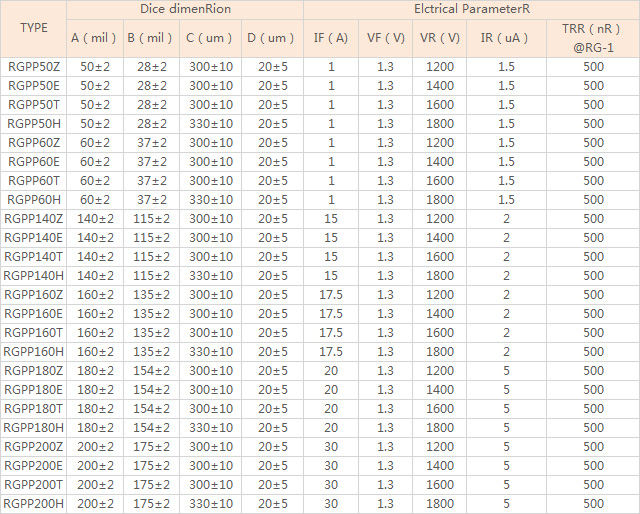Screen dimensions: 640x514
Task: Click the RGPP60E type cell
Action: [x=34, y=162]
